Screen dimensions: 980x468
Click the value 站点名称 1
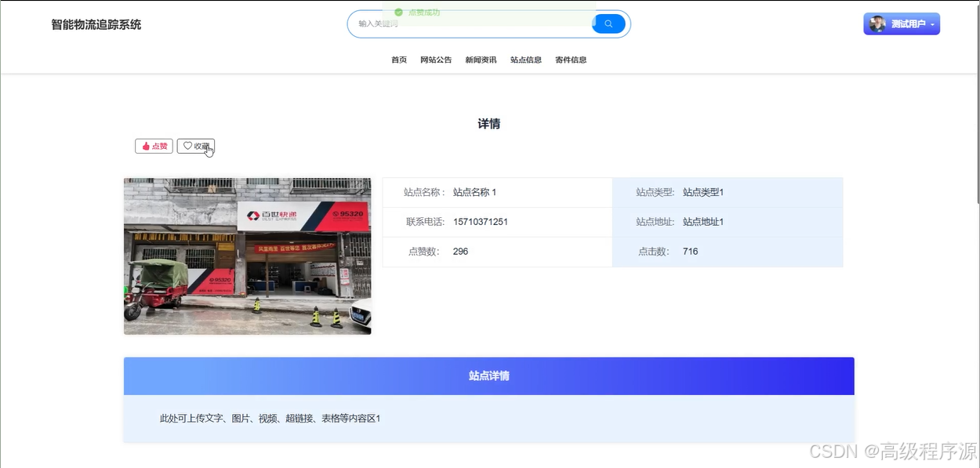(475, 192)
